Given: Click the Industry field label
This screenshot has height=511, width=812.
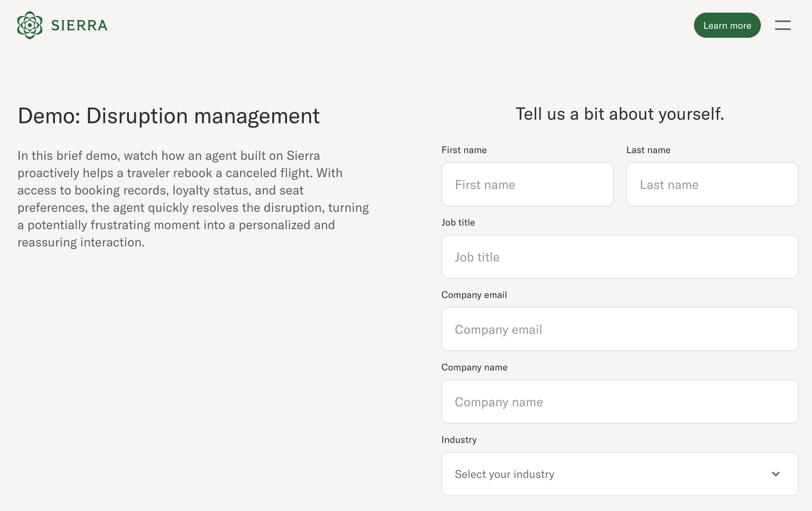Looking at the screenshot, I should 459,440.
